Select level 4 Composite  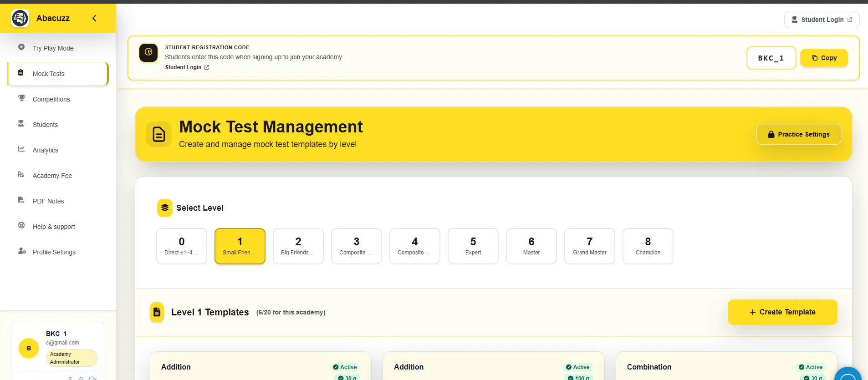[x=415, y=246]
